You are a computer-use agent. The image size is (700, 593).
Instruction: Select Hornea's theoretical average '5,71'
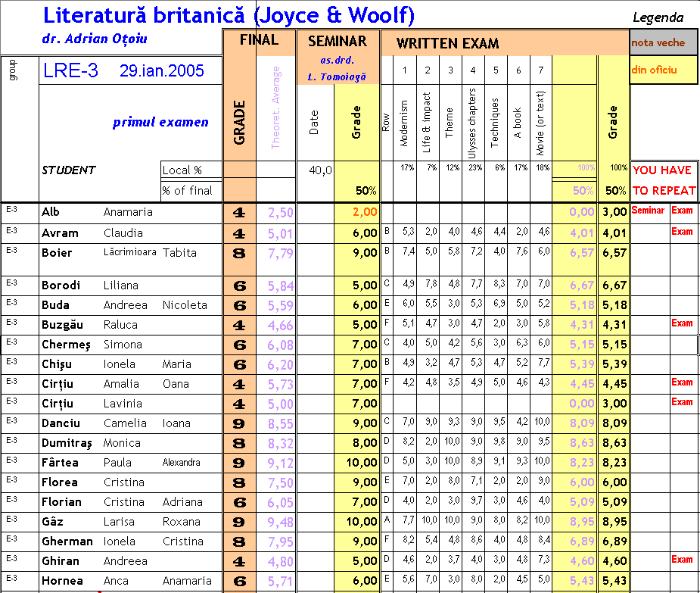point(280,582)
